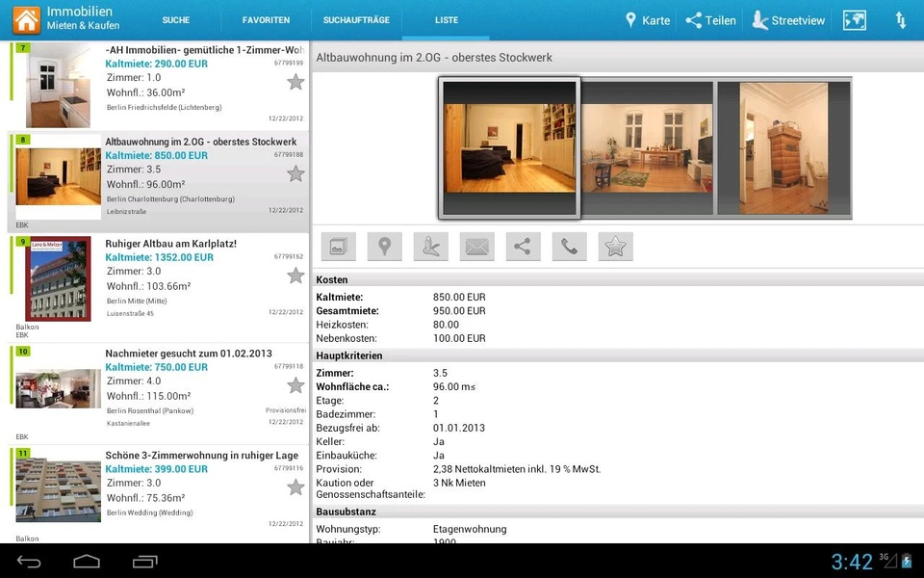Click the email envelope icon button

[x=476, y=247]
